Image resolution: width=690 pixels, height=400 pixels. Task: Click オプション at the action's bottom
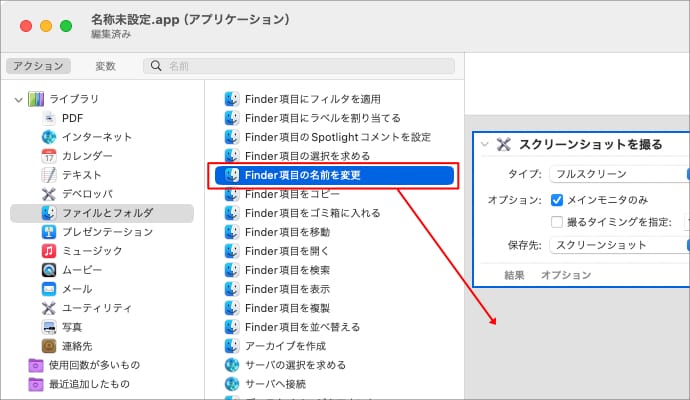click(566, 275)
